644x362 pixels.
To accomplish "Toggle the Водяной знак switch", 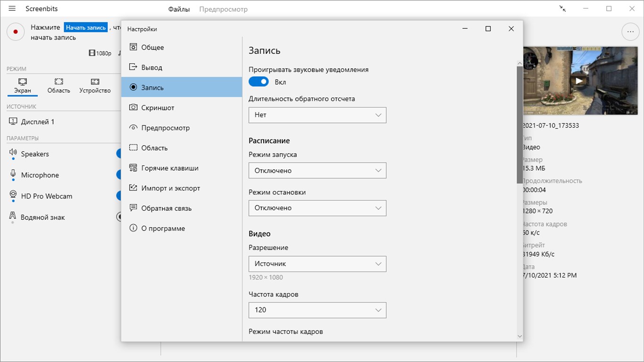I will click(119, 217).
